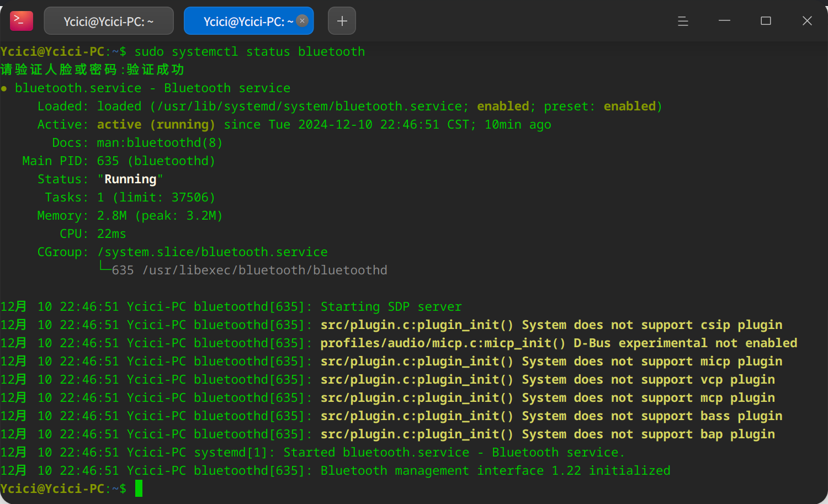828x504 pixels.
Task: Click the timestamp '2024-12-10 22:46:51 CST;'
Action: pyautogui.click(x=387, y=125)
